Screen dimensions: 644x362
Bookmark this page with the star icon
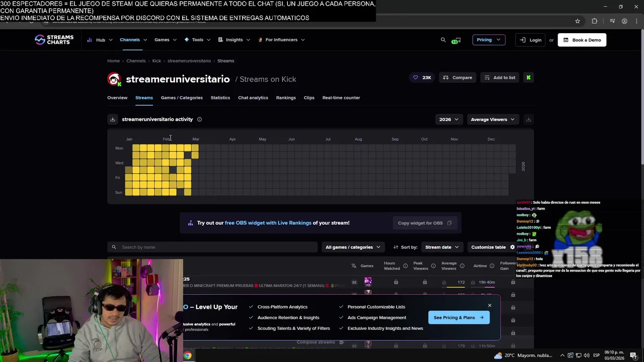click(x=578, y=21)
